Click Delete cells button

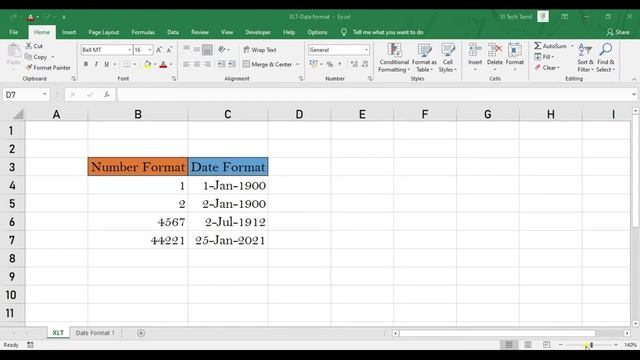click(x=495, y=57)
